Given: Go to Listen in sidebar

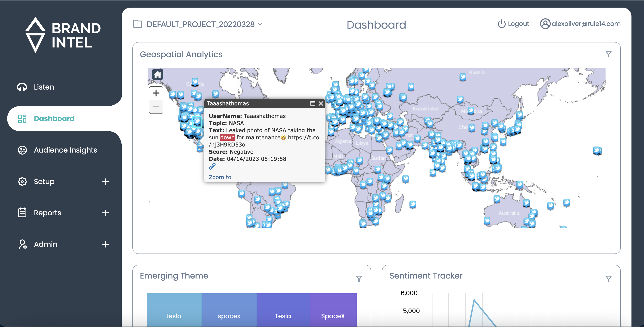Looking at the screenshot, I should click(x=44, y=87).
